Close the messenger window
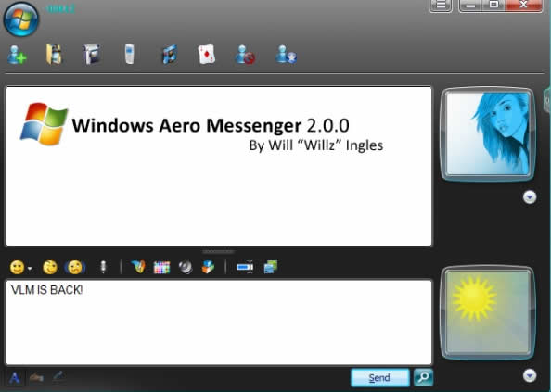 (523, 5)
